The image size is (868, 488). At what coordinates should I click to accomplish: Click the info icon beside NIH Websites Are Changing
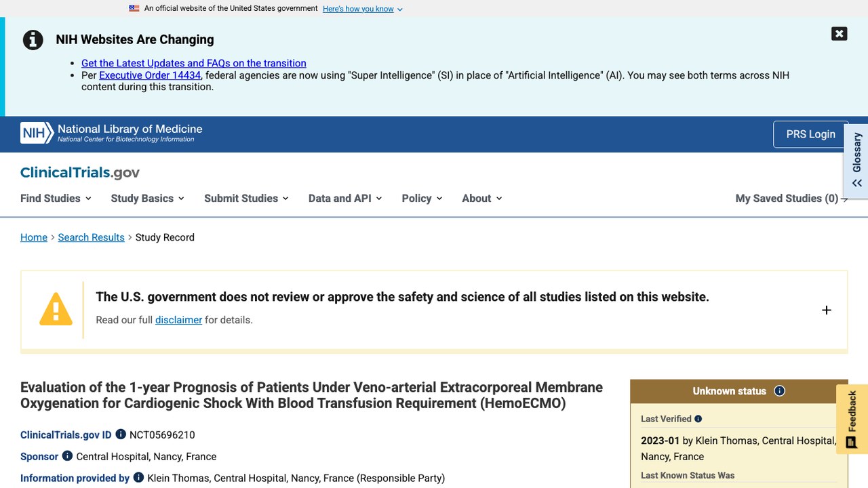coord(33,40)
